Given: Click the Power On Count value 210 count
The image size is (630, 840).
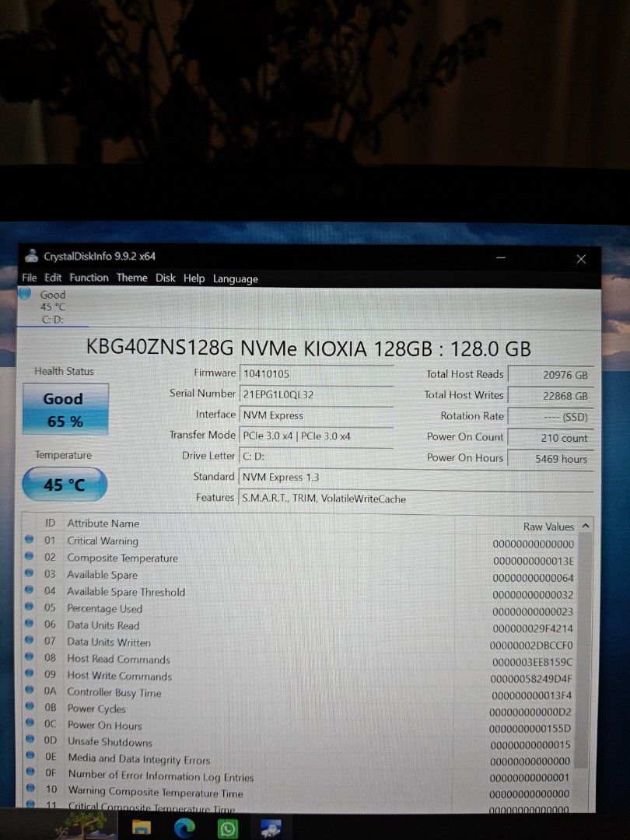Looking at the screenshot, I should 551,438.
